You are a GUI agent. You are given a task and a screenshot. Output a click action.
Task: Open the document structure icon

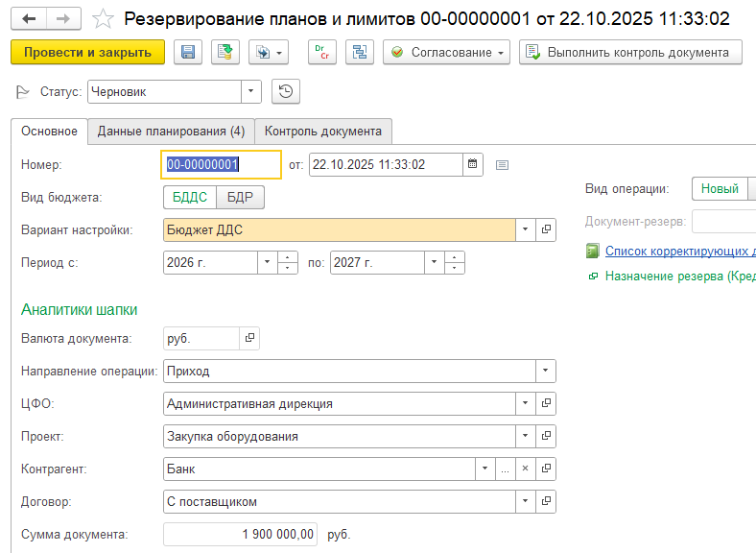click(x=360, y=53)
